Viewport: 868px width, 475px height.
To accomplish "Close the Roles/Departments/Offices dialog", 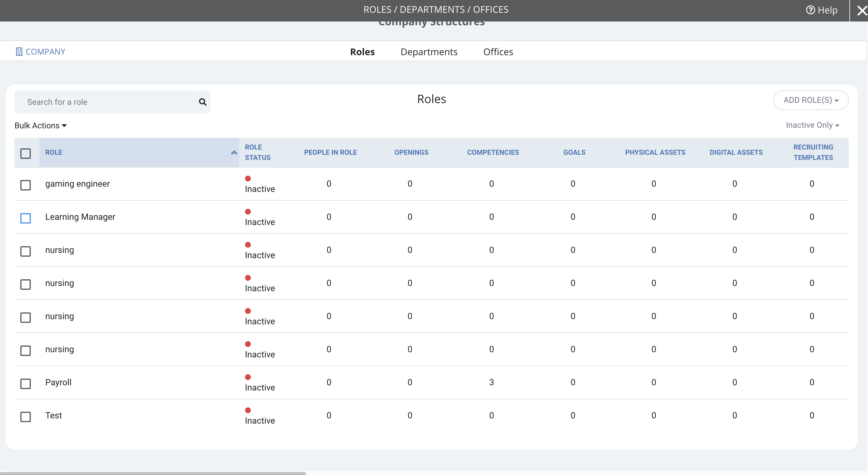I will tap(862, 11).
